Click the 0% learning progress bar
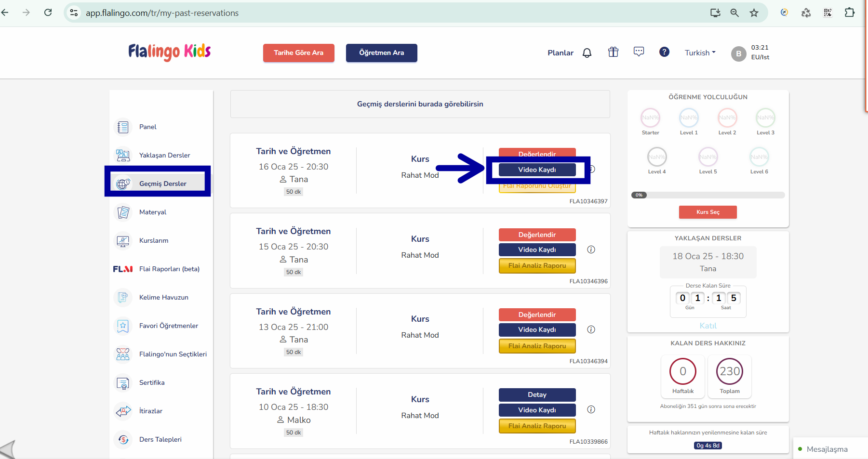 point(708,195)
